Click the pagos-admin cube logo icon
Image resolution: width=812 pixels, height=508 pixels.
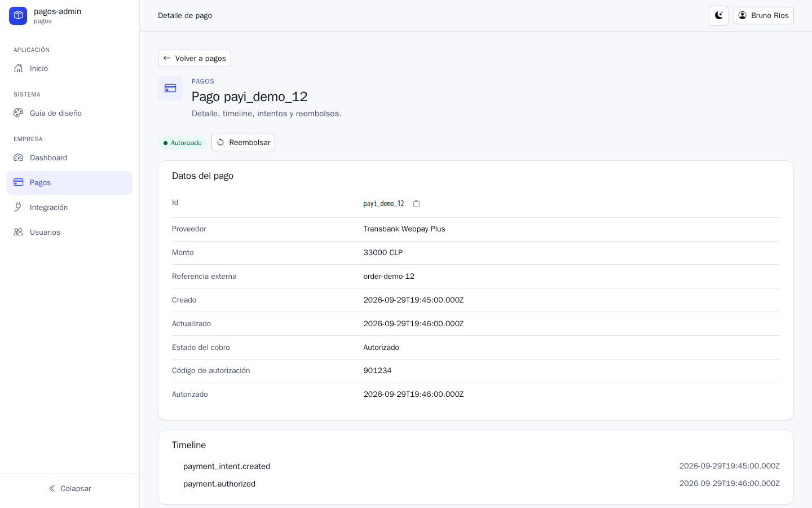pyautogui.click(x=18, y=16)
